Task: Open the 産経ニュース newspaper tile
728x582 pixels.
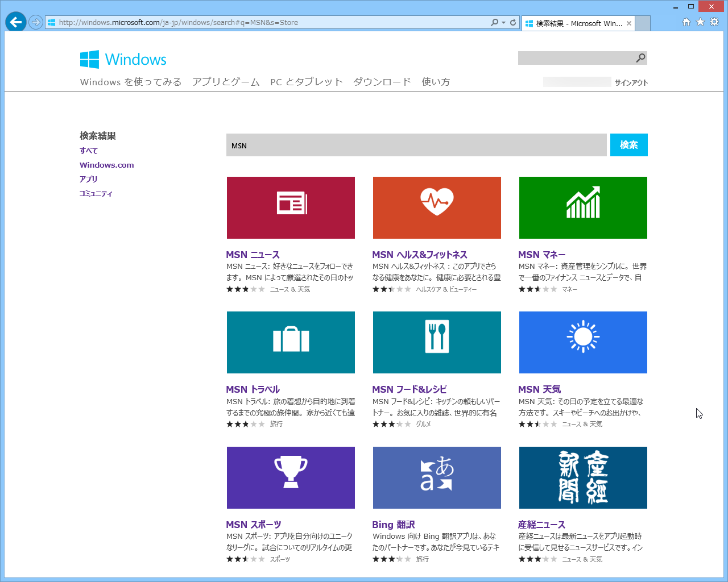Action: [x=583, y=477]
